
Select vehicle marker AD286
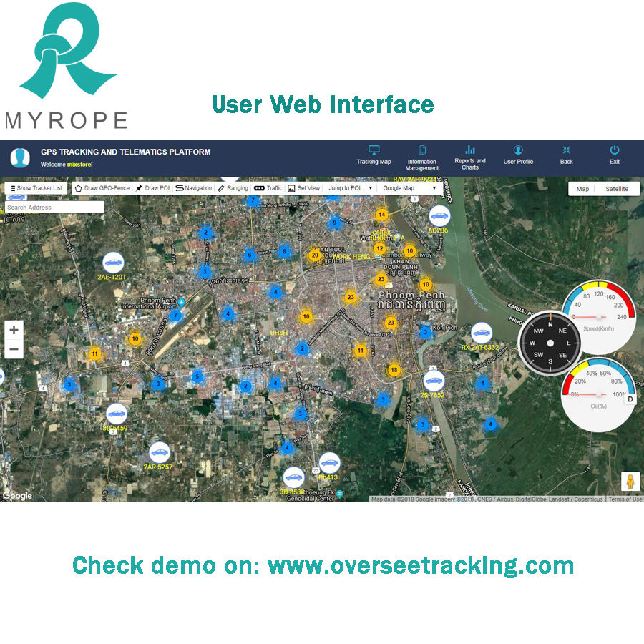(439, 216)
